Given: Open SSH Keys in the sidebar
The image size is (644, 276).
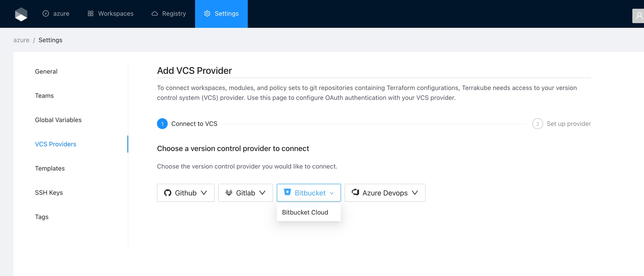Looking at the screenshot, I should [x=49, y=193].
